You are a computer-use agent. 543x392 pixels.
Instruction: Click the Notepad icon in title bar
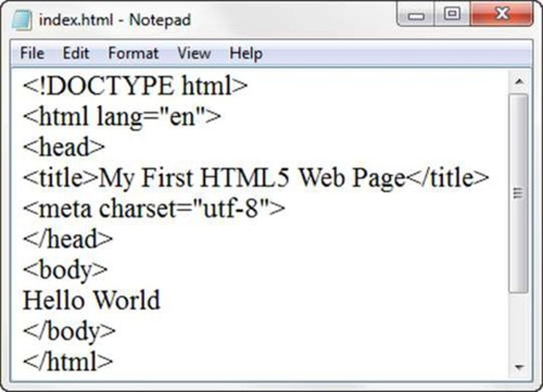point(22,20)
